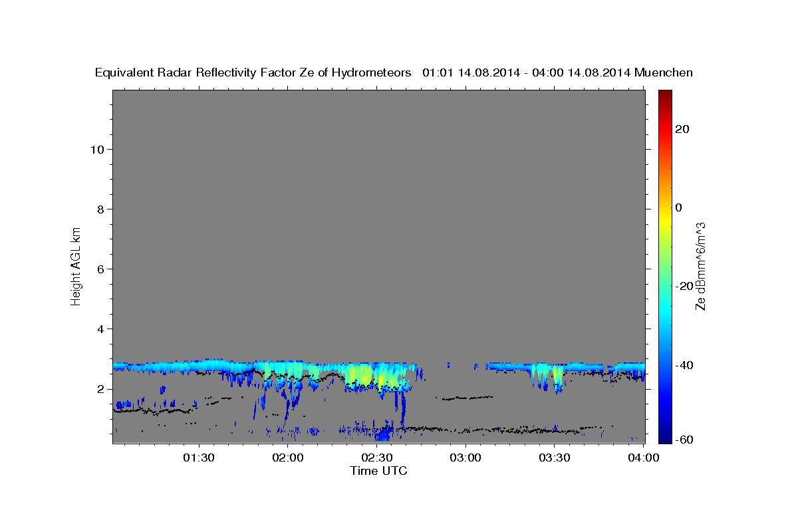Click the 01:30 time tick label
The height and width of the screenshot is (532, 798).
tap(199, 458)
